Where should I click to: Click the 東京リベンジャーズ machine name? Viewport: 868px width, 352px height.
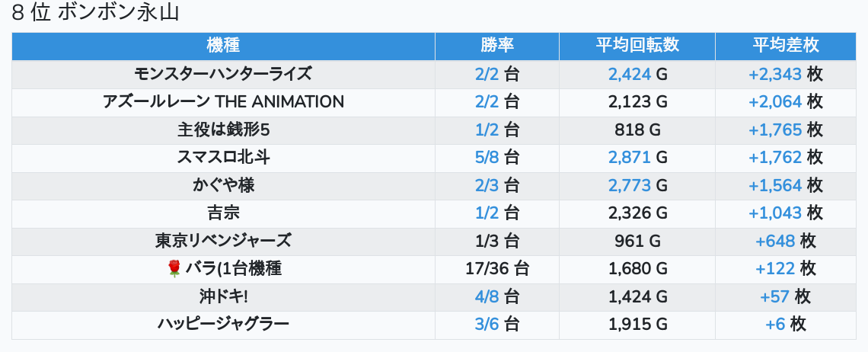coord(223,241)
